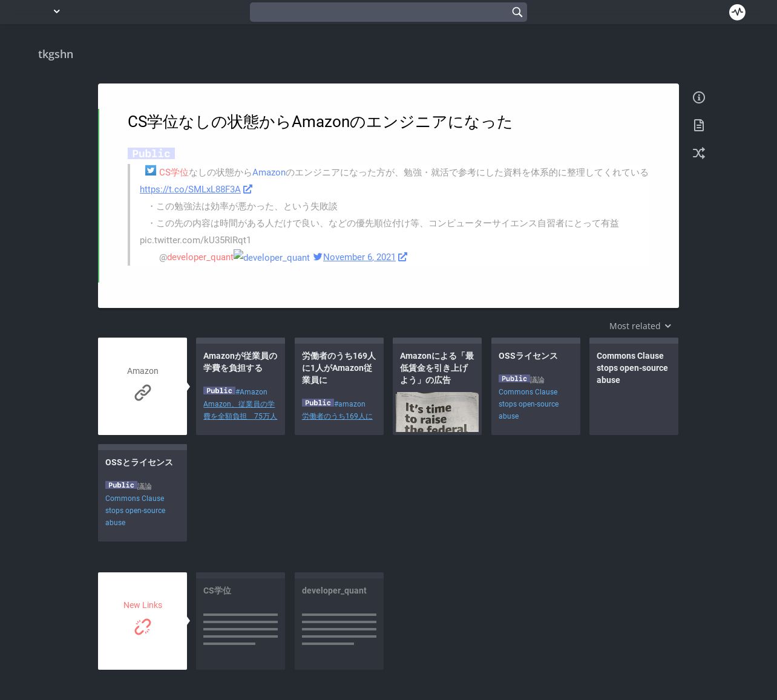The width and height of the screenshot is (777, 700).
Task: Open the https://t.co/SMLxL88F3A link
Action: tap(190, 189)
